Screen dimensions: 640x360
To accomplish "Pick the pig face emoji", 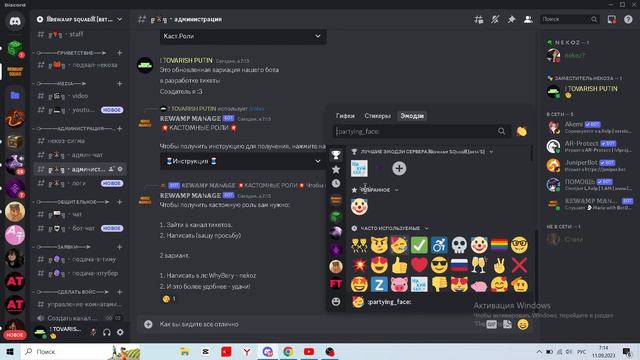I will pos(399,284).
